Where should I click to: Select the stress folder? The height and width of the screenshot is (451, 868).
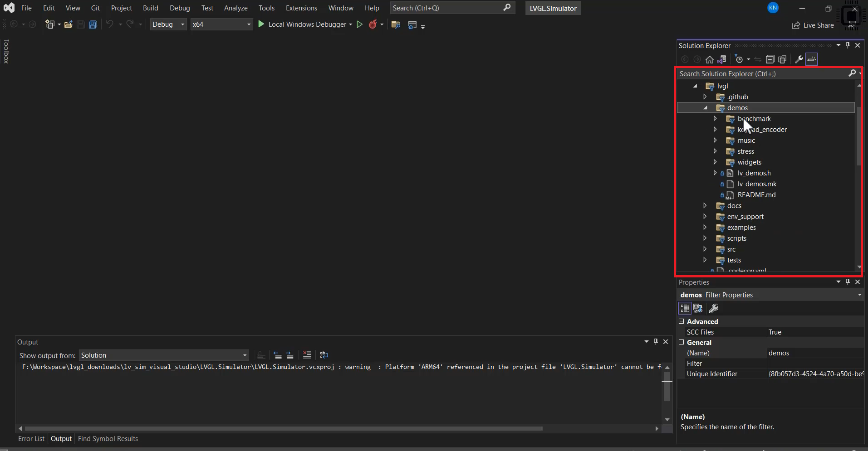tap(745, 151)
